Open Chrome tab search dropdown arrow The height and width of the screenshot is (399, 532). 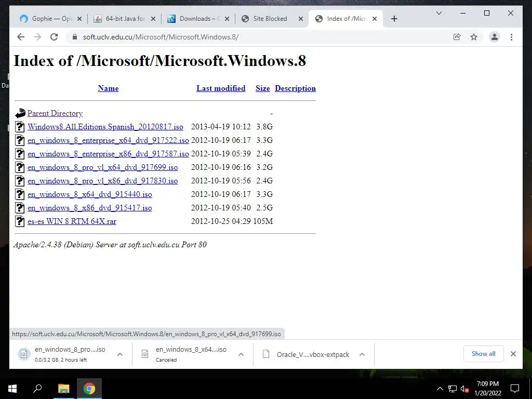438,13
